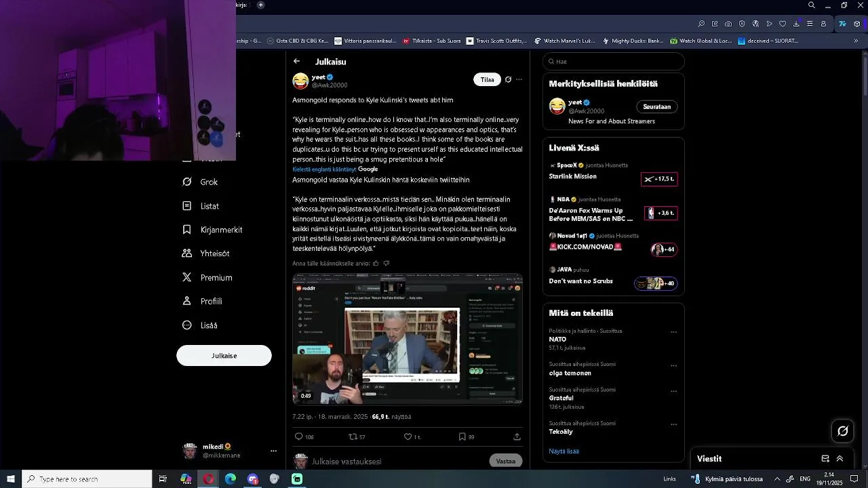Open the deceived – SUORAT bookmark
Screen dimensions: 868x488
click(x=768, y=41)
